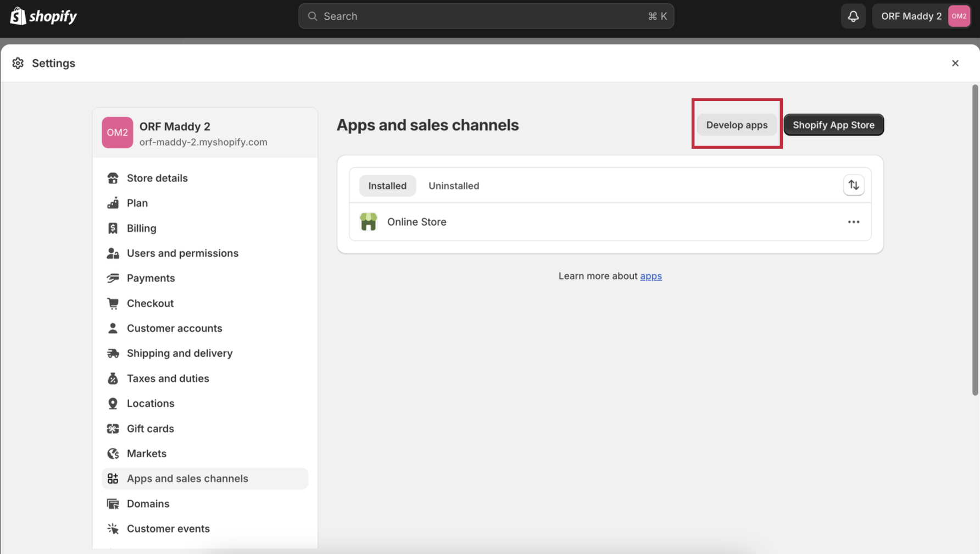Open Store details settings
Screen dimensions: 980x554
pos(205,178)
